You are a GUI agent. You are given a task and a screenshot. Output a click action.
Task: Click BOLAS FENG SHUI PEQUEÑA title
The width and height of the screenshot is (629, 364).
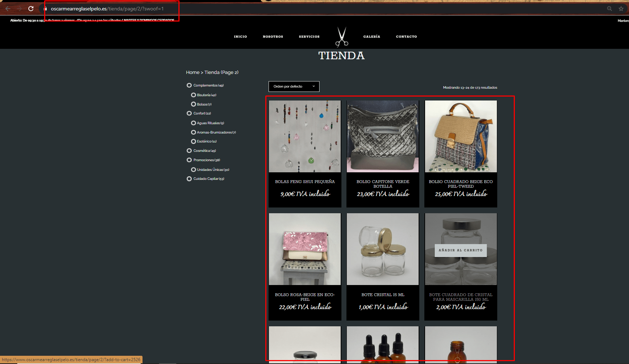click(305, 182)
